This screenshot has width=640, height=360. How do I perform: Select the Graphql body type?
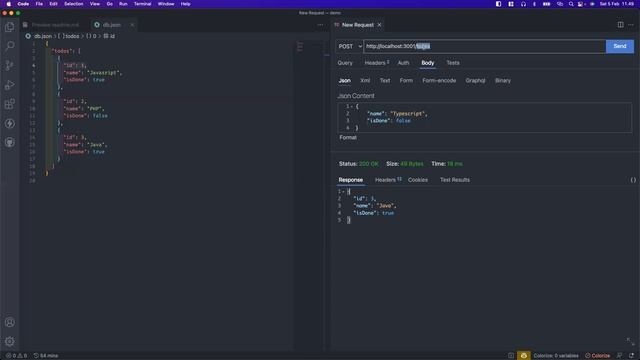pyautogui.click(x=476, y=81)
